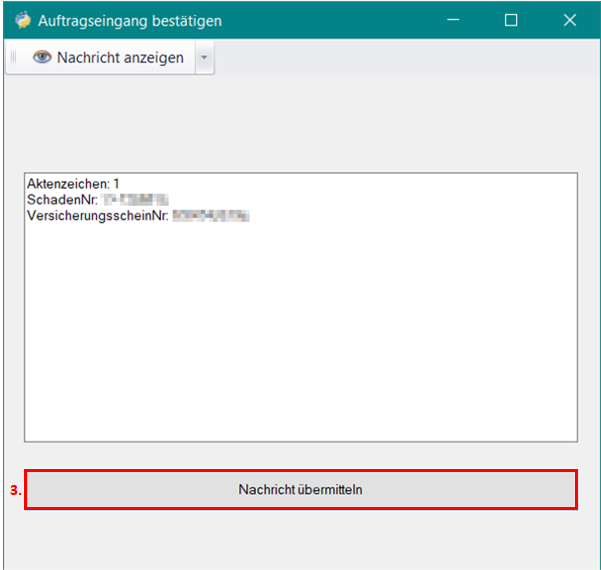
Task: Click the Aktenzeichen label in the text box
Action: [x=67, y=185]
